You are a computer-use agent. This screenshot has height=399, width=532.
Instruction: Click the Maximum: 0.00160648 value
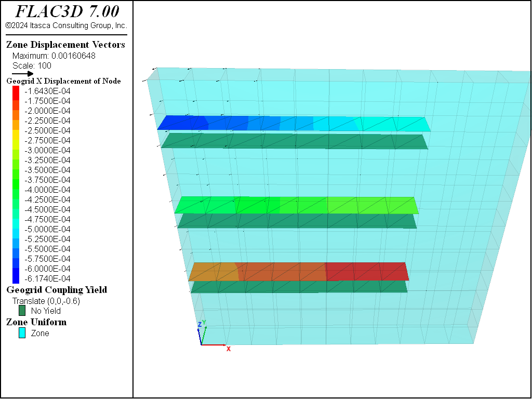click(54, 56)
